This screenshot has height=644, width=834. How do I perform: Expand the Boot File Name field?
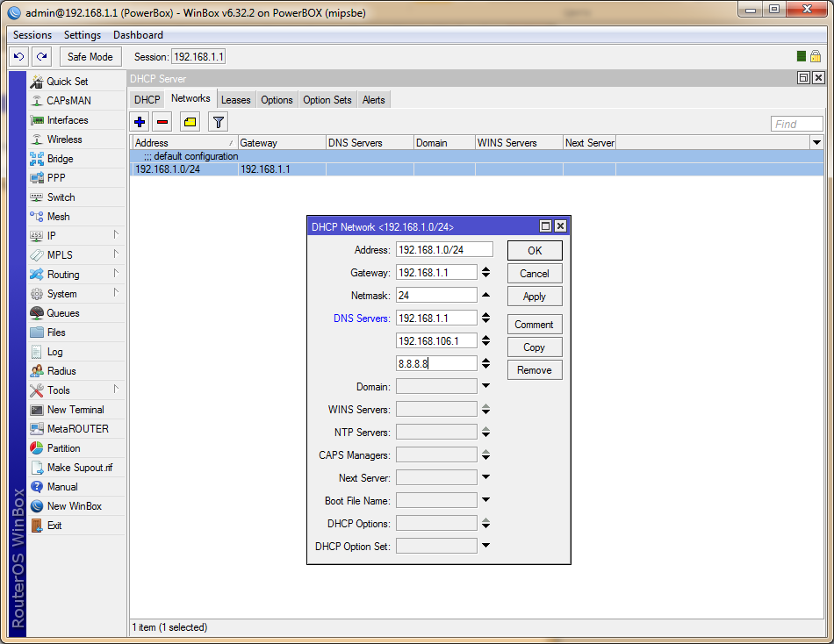486,500
